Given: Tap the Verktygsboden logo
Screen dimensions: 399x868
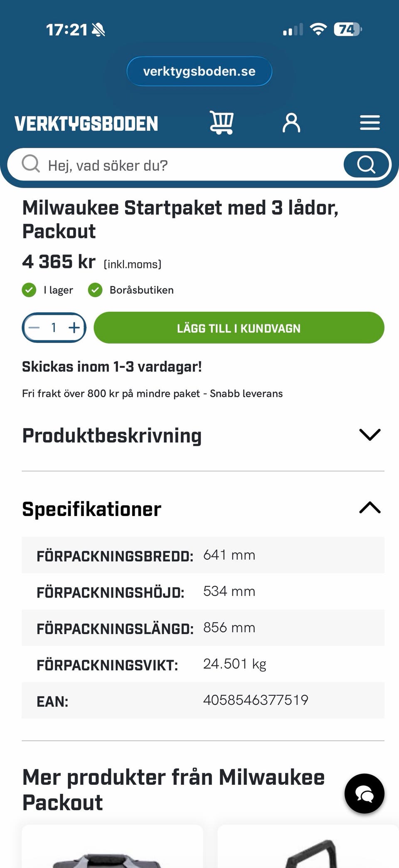Looking at the screenshot, I should pos(86,124).
